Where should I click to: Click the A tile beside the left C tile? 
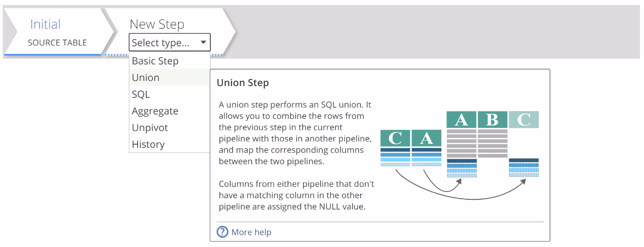[426, 138]
